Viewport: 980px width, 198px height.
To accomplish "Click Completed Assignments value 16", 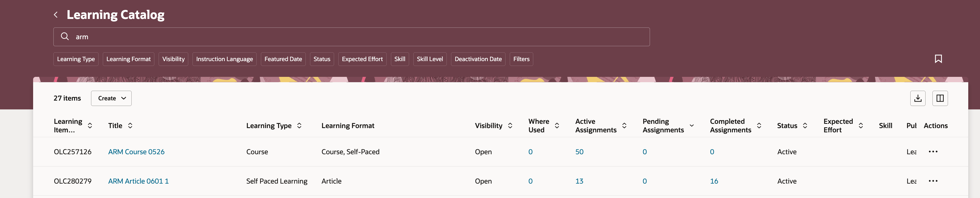I will pyautogui.click(x=714, y=181).
